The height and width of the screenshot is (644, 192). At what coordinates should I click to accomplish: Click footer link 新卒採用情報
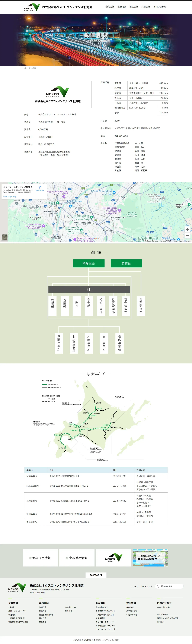click(x=131, y=611)
